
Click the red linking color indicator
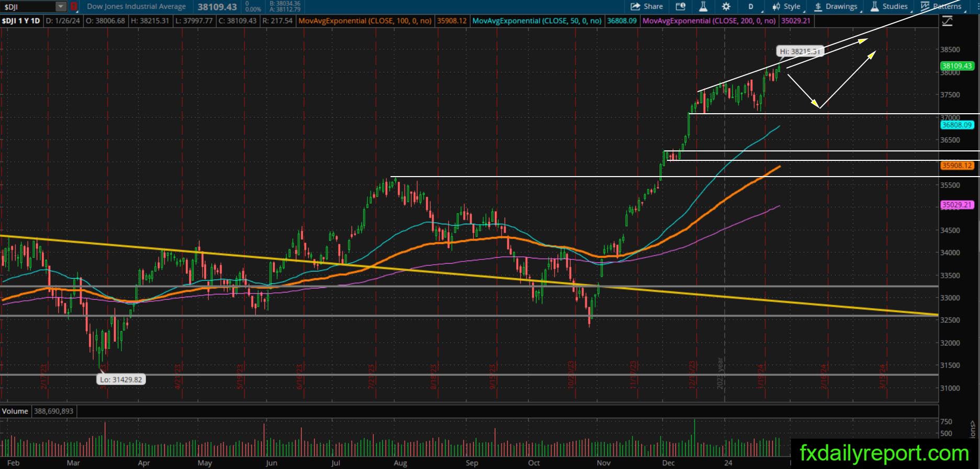(74, 7)
